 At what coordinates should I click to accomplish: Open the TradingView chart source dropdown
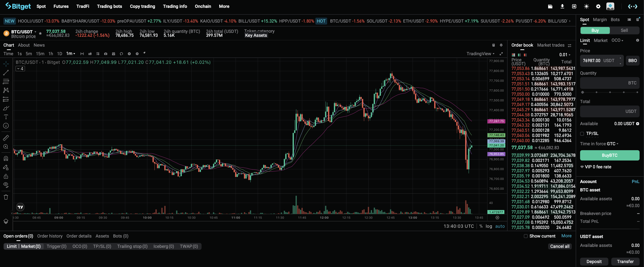(x=480, y=54)
